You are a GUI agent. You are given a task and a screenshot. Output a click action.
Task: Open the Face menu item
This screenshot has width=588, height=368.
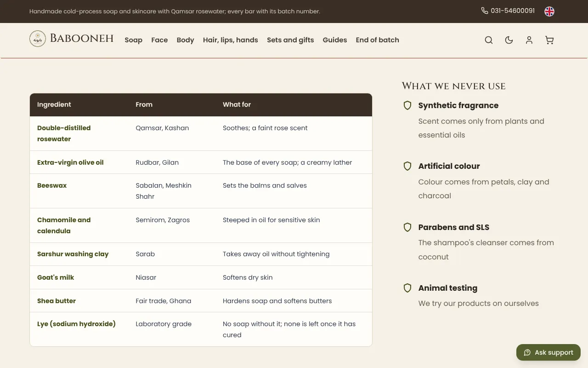pyautogui.click(x=159, y=40)
